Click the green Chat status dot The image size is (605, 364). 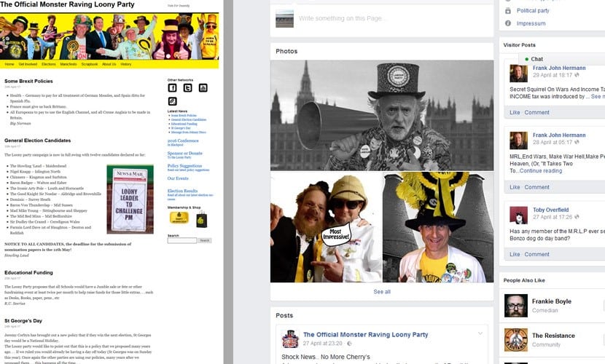pyautogui.click(x=527, y=59)
